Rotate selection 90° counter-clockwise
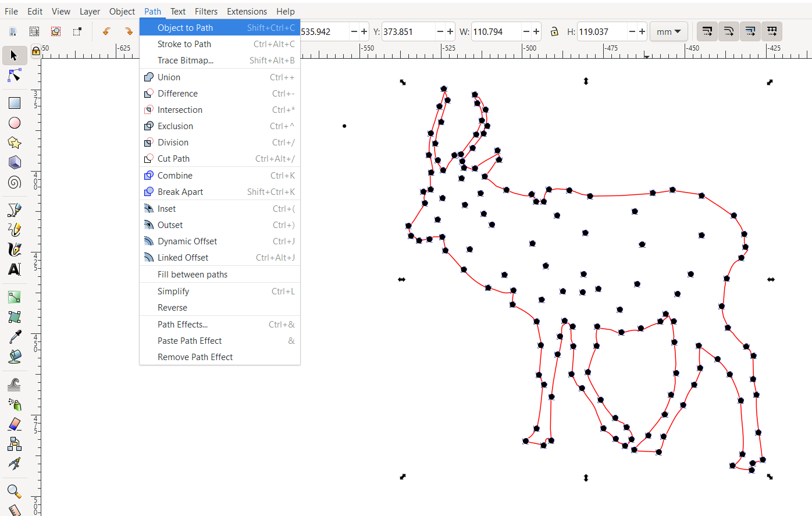Image resolution: width=812 pixels, height=516 pixels. (106, 31)
